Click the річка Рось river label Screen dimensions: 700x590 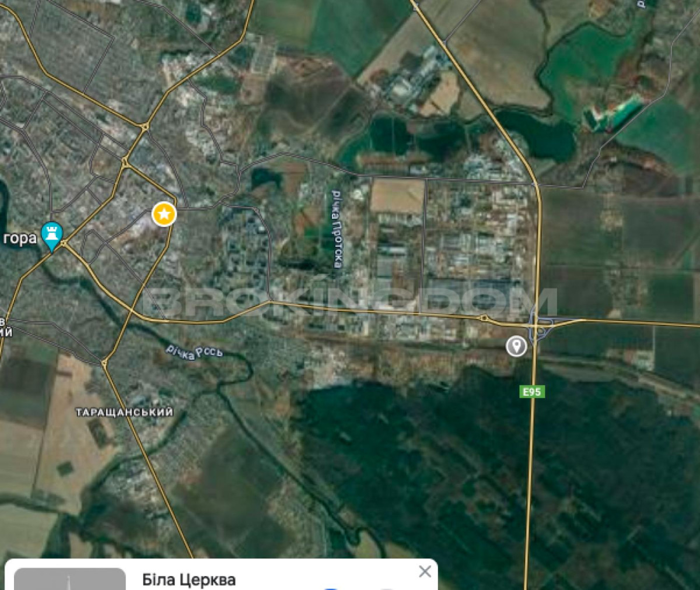click(x=194, y=352)
